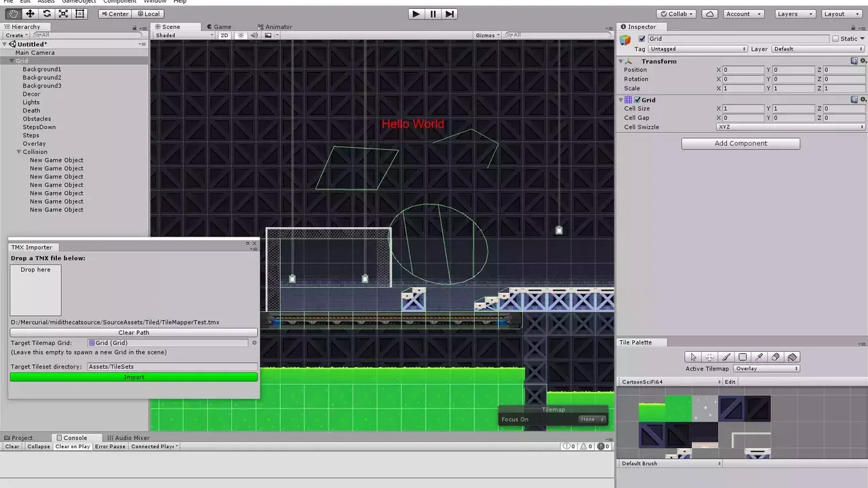This screenshot has height=488, width=868.
Task: Toggle the Grid object active checkbox
Action: click(x=642, y=39)
